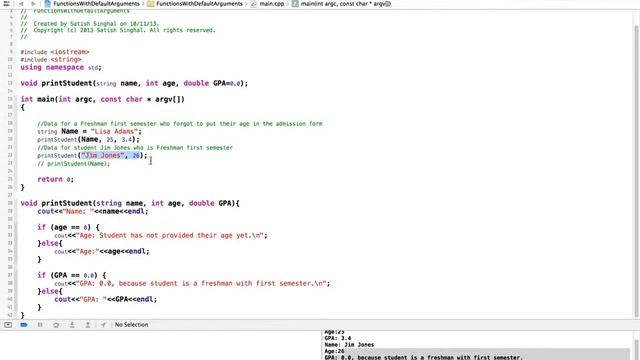Viewport: 640px width, 360px height.
Task: Pause program execution in debug bar
Action: (40, 324)
